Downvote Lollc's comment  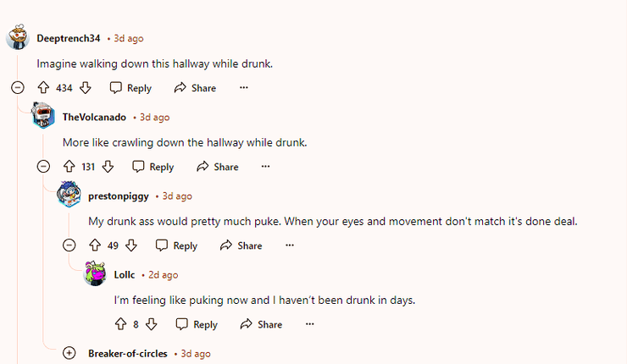click(152, 324)
